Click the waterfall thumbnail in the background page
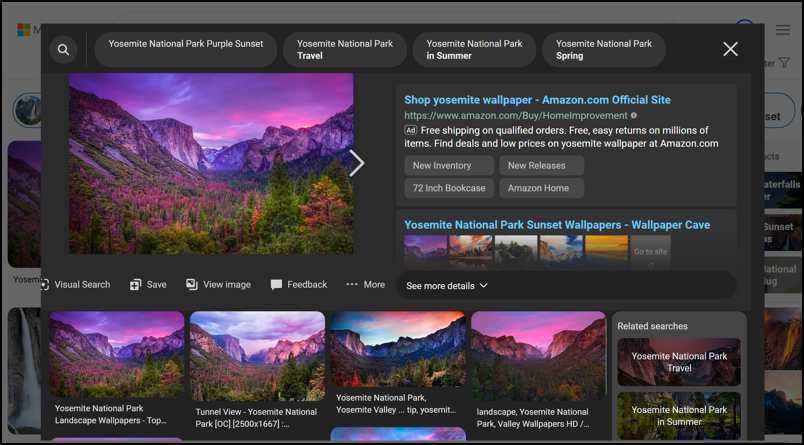804x445 pixels. pyautogui.click(x=24, y=370)
